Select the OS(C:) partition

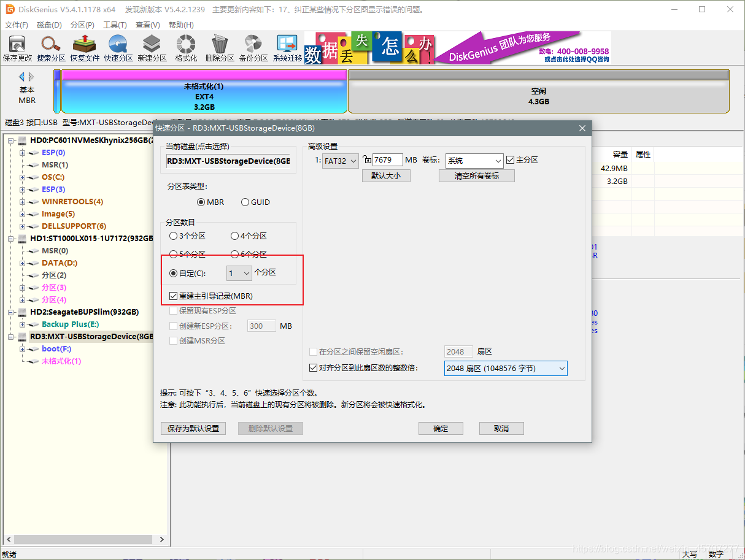pyautogui.click(x=53, y=177)
